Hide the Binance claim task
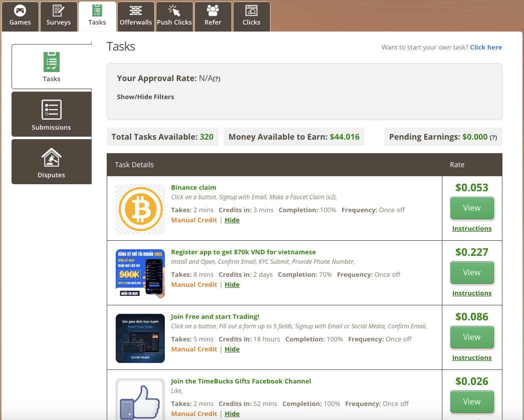The image size is (524, 420). [x=232, y=220]
